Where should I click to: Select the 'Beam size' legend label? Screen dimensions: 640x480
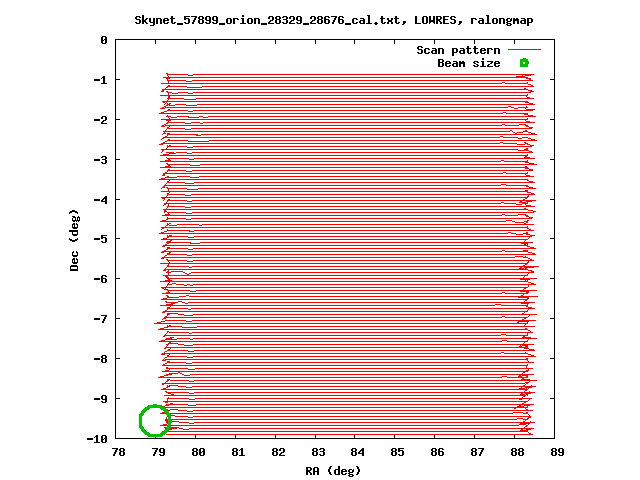(x=469, y=63)
